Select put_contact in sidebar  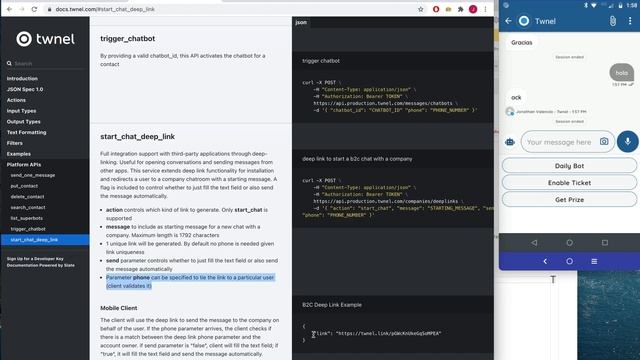[24, 186]
